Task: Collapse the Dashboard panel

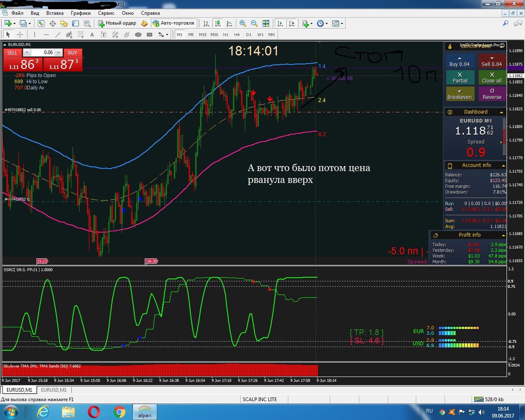Action: (x=501, y=112)
